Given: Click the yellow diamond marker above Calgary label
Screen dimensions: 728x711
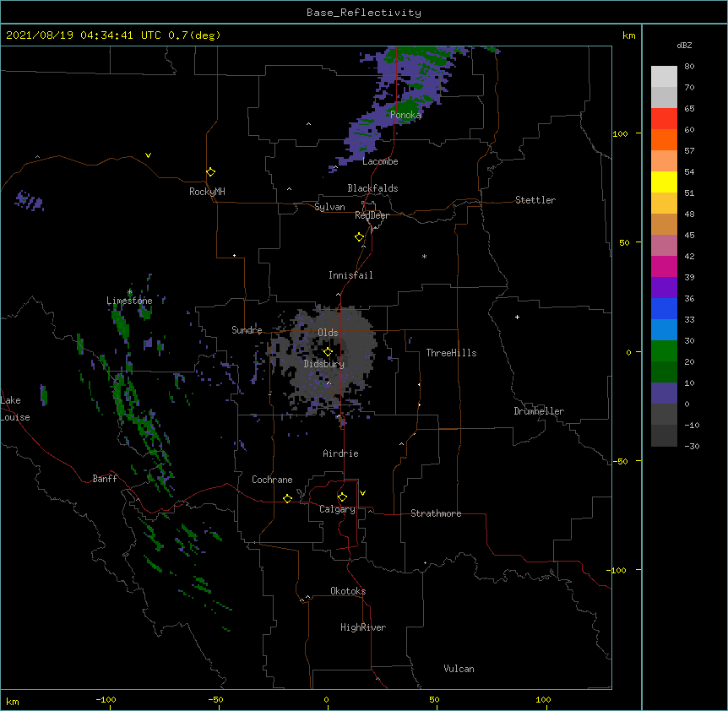Looking at the screenshot, I should tap(342, 497).
